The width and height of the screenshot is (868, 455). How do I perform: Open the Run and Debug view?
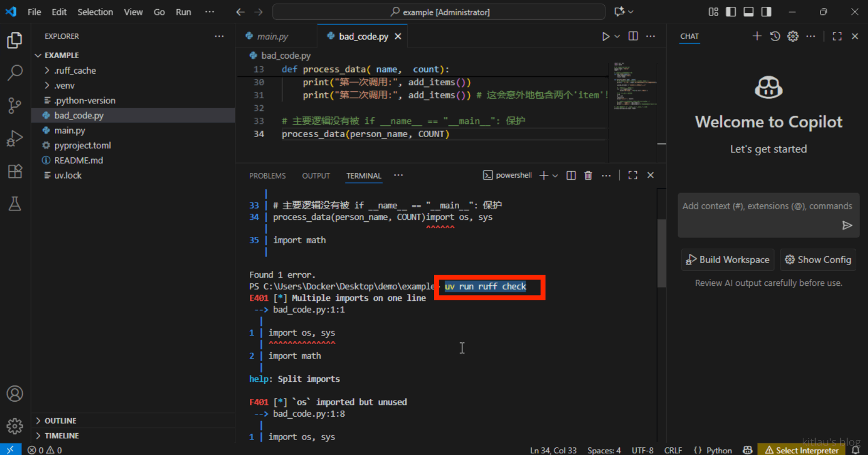(x=14, y=138)
